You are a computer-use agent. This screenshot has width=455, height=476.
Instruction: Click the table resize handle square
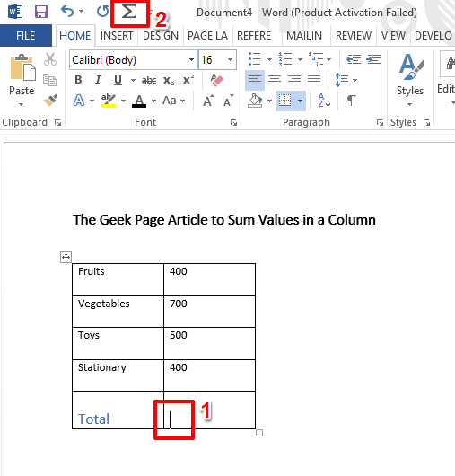point(259,433)
